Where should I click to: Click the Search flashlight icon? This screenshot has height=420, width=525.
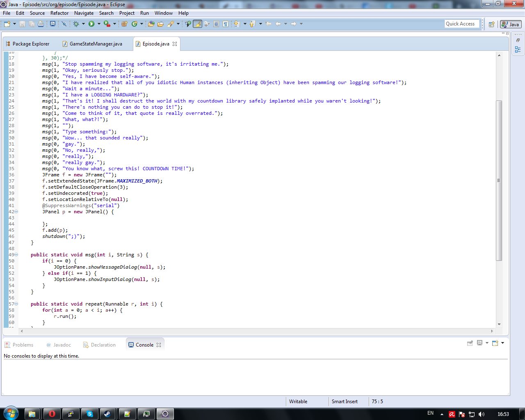[x=171, y=24]
